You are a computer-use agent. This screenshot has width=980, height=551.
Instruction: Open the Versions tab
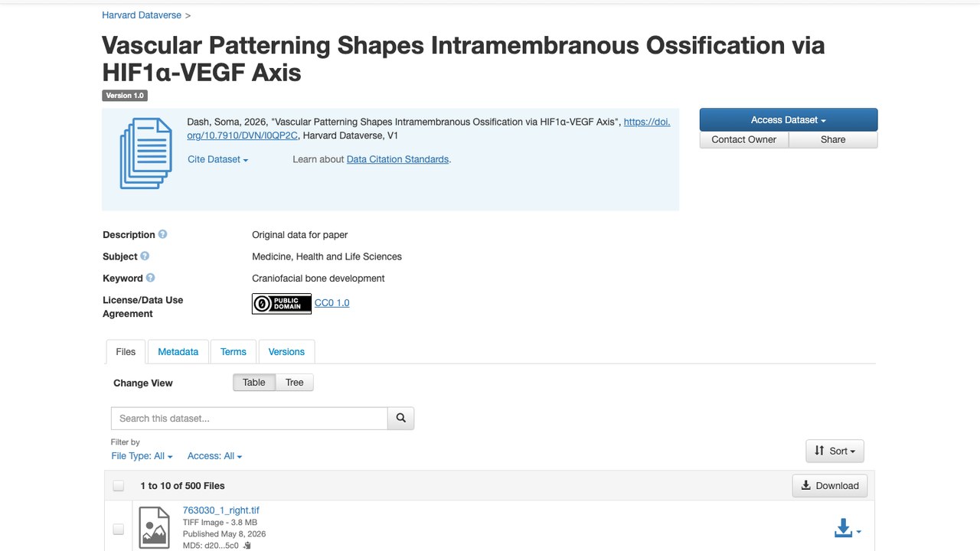click(x=286, y=352)
